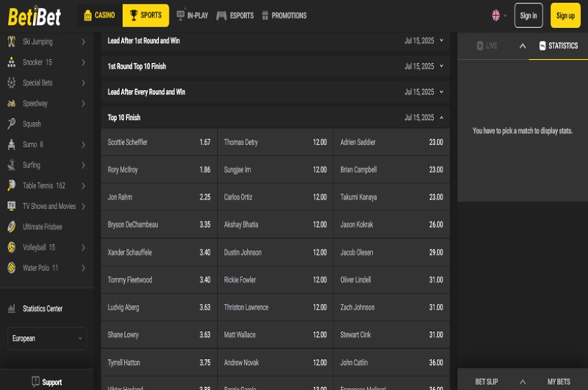
Task: Open the Ultimate Frisbee icon
Action: (11, 226)
